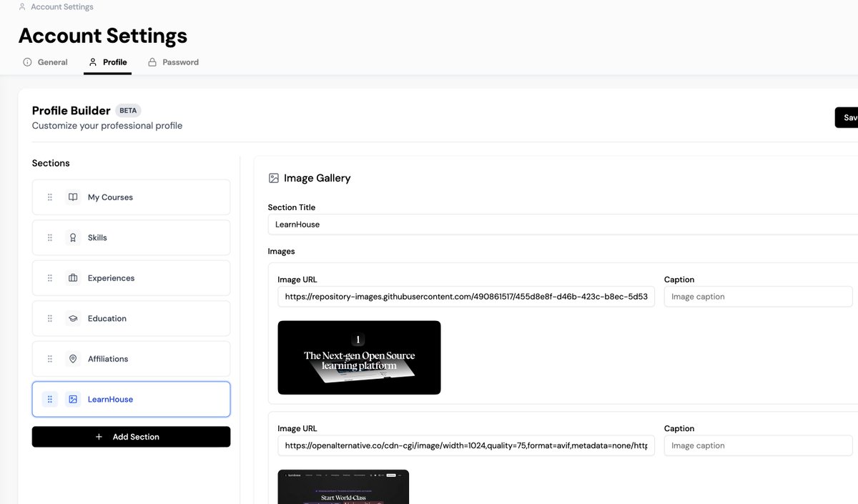Click the award ribbon icon beside Skills

tap(73, 237)
